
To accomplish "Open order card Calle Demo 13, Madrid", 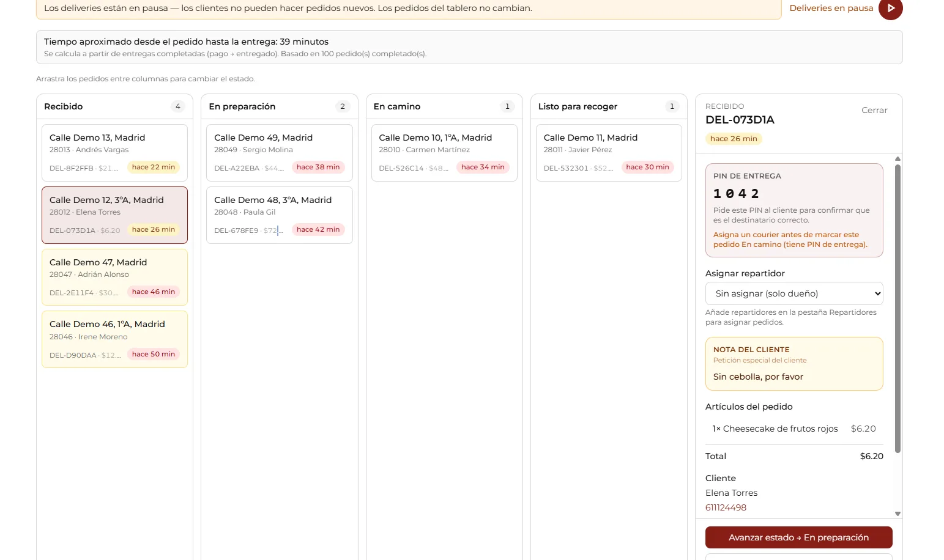I will [114, 153].
